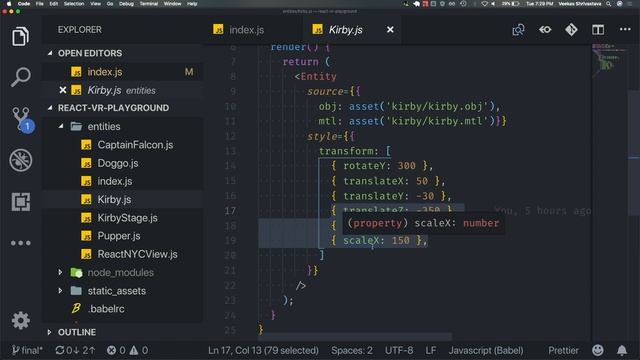
Task: Open the Terminal menu
Action: pyautogui.click(x=149, y=4)
